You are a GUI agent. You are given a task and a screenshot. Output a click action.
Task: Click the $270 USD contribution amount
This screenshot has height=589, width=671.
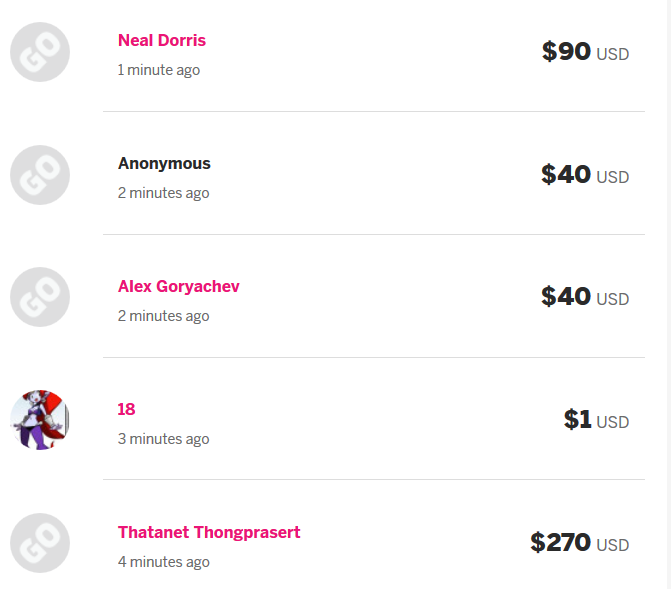(580, 543)
